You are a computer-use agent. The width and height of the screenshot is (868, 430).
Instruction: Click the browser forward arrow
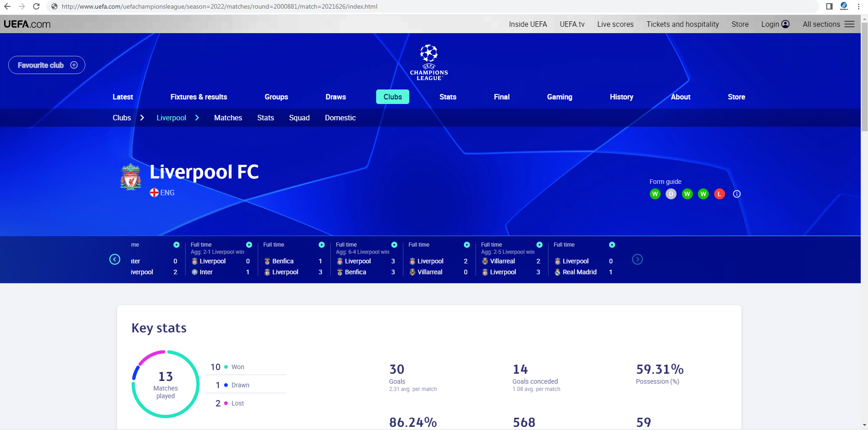22,6
